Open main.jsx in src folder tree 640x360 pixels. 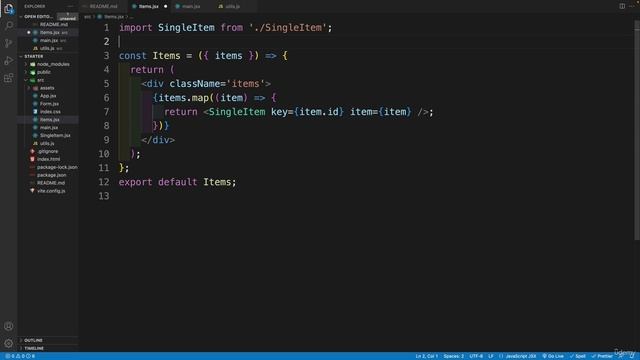(x=48, y=127)
